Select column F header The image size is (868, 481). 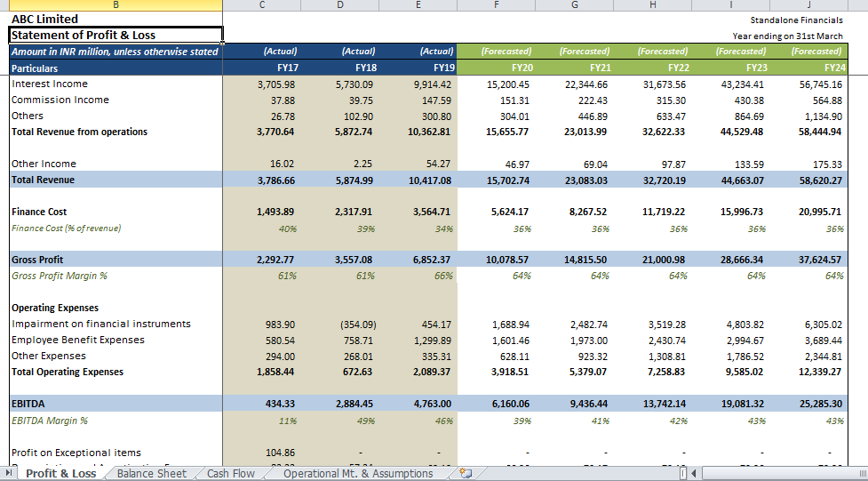point(496,5)
